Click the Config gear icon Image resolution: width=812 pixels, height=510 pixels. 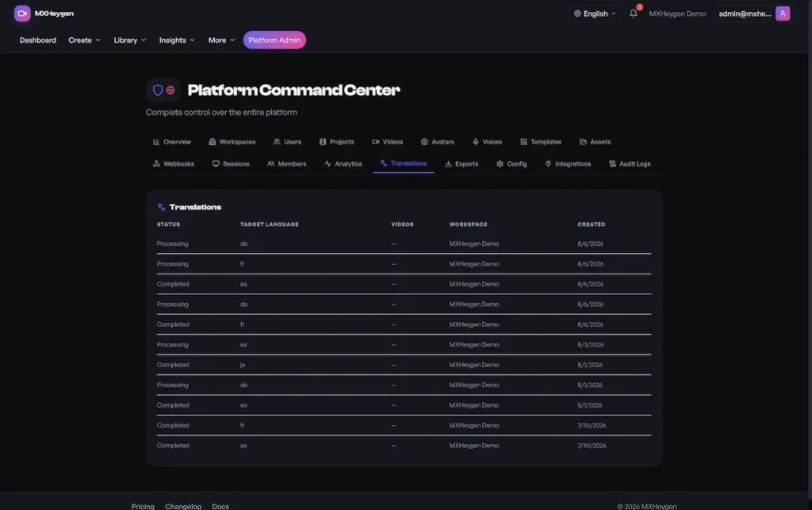tap(500, 163)
